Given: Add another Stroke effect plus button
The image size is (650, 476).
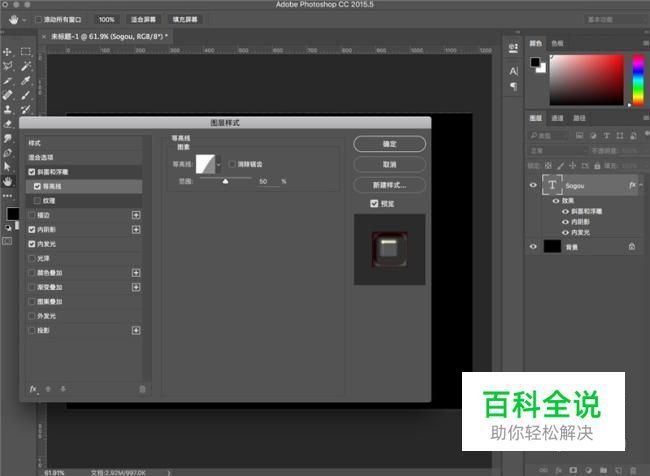Looking at the screenshot, I should pos(136,215).
